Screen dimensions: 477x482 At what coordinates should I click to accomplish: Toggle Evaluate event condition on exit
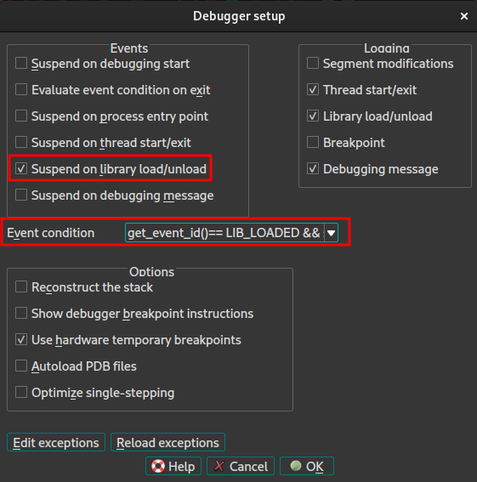point(21,90)
